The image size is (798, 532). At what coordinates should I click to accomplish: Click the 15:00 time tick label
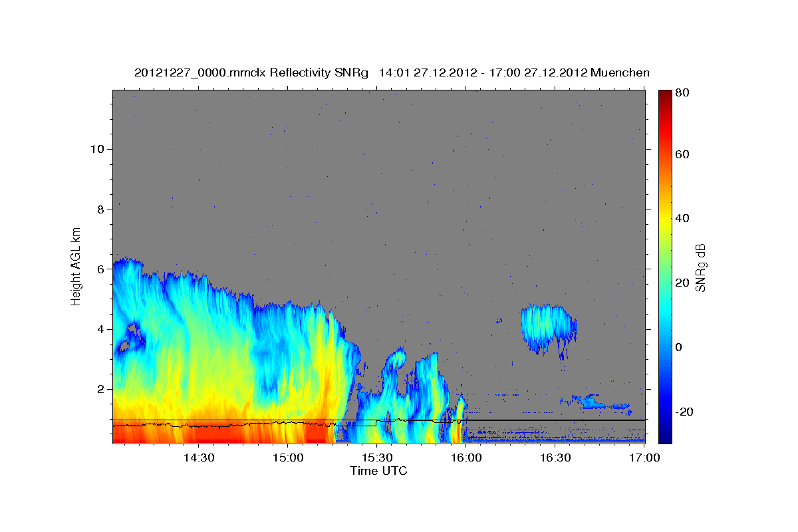coord(287,458)
